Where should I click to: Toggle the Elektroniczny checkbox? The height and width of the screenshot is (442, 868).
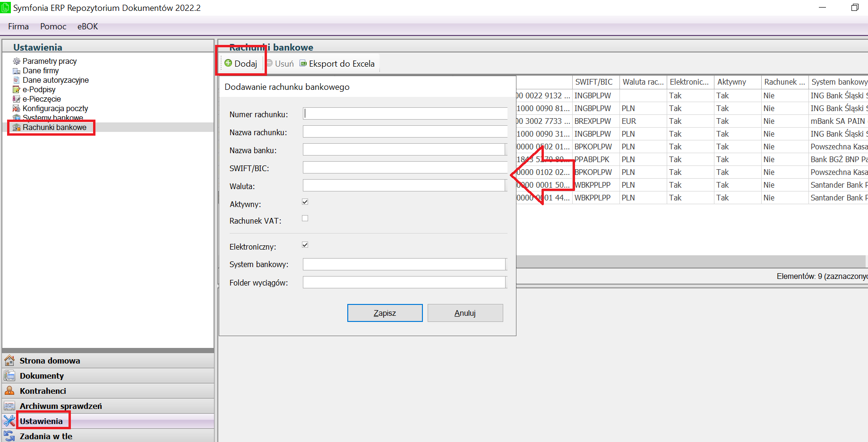tap(305, 245)
